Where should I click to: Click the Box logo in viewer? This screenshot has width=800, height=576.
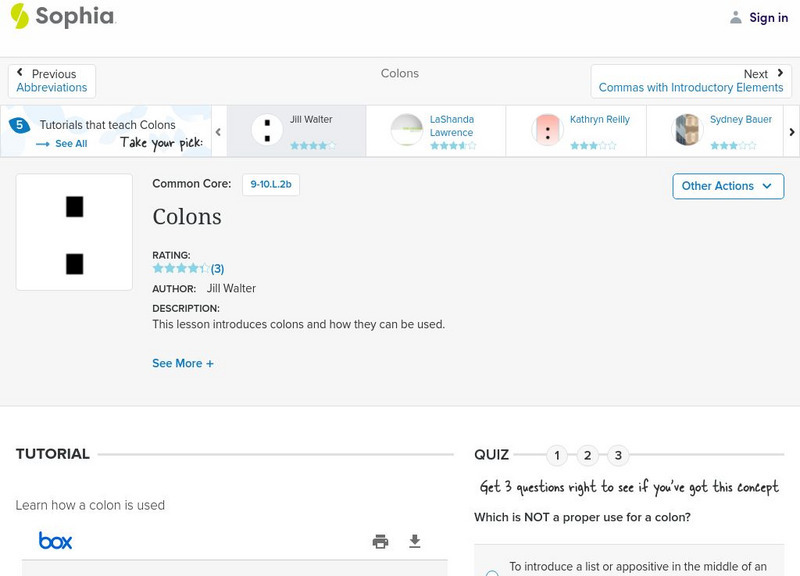(x=56, y=541)
